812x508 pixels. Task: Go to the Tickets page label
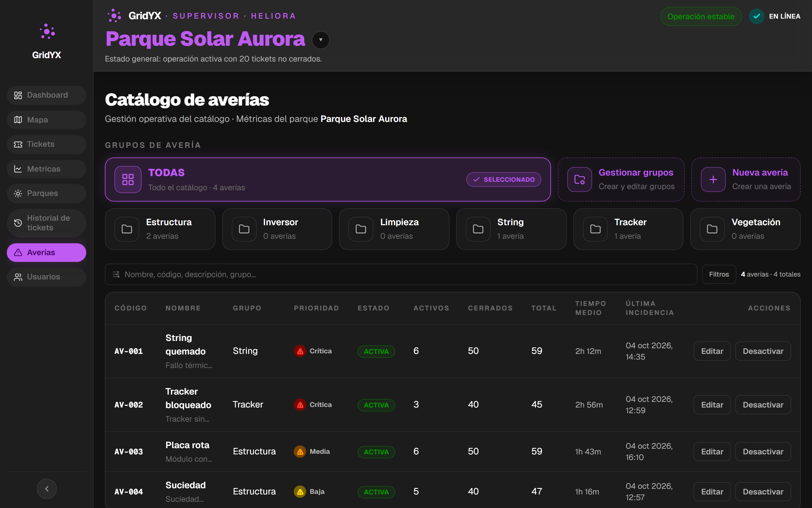coord(41,144)
